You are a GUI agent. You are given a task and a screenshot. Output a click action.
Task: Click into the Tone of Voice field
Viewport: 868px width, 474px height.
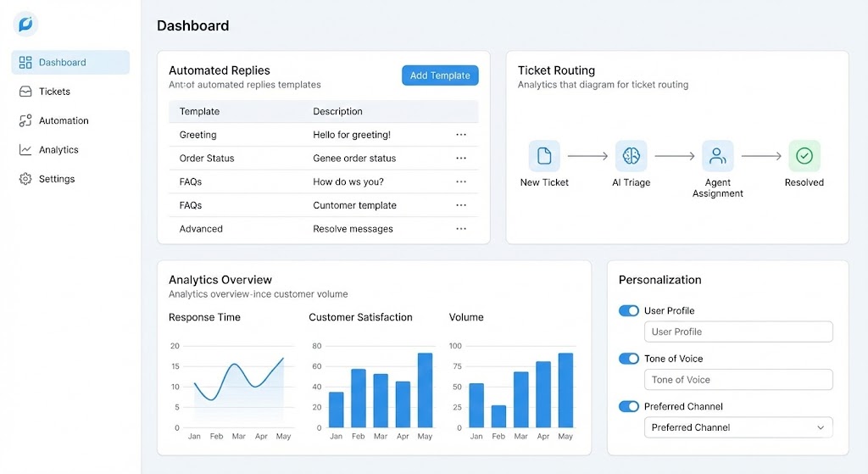[738, 380]
